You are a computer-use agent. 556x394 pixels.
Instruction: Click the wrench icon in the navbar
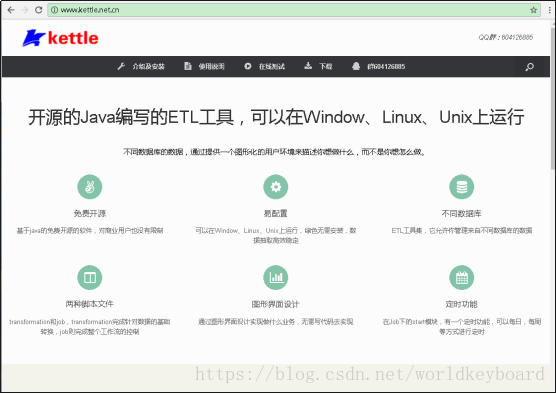coord(121,66)
